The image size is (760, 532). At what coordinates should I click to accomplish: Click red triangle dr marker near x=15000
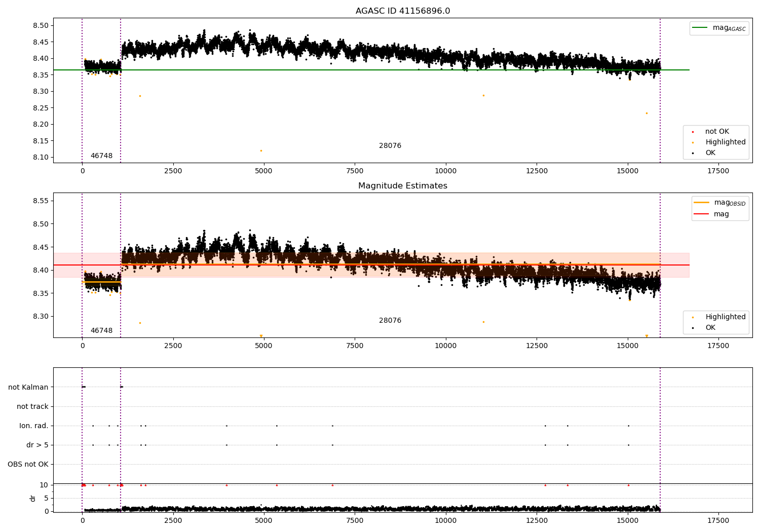(x=628, y=485)
